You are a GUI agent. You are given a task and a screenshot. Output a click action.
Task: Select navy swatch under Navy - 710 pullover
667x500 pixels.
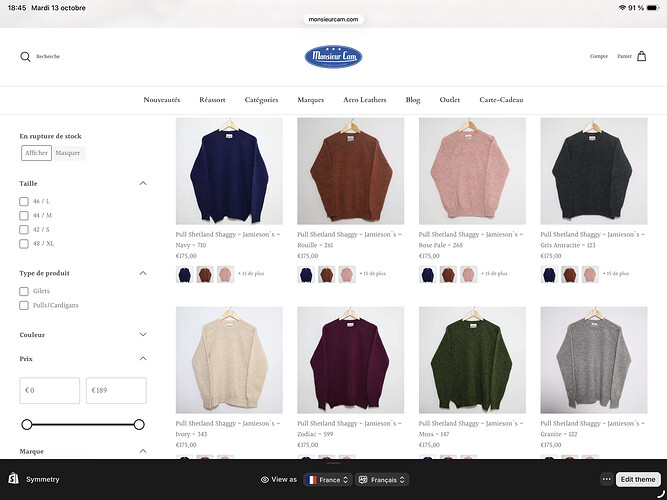pos(184,274)
